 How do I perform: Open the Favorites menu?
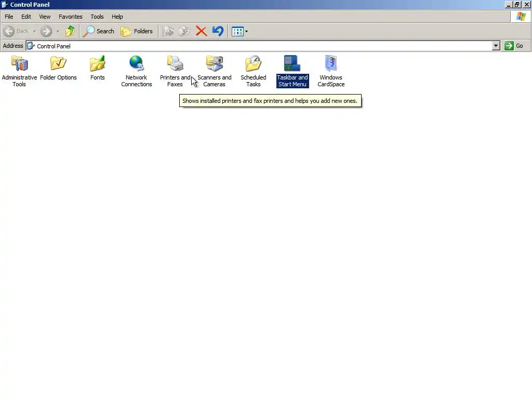pyautogui.click(x=71, y=17)
